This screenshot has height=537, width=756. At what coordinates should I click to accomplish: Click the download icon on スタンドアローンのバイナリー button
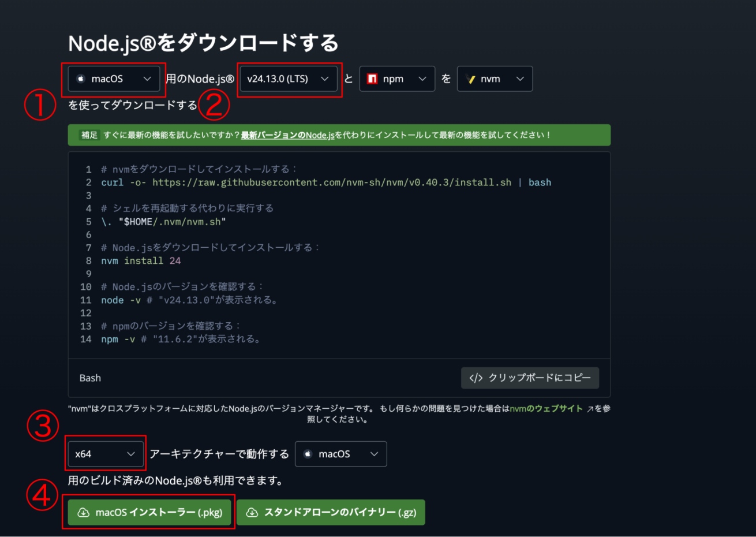click(252, 513)
